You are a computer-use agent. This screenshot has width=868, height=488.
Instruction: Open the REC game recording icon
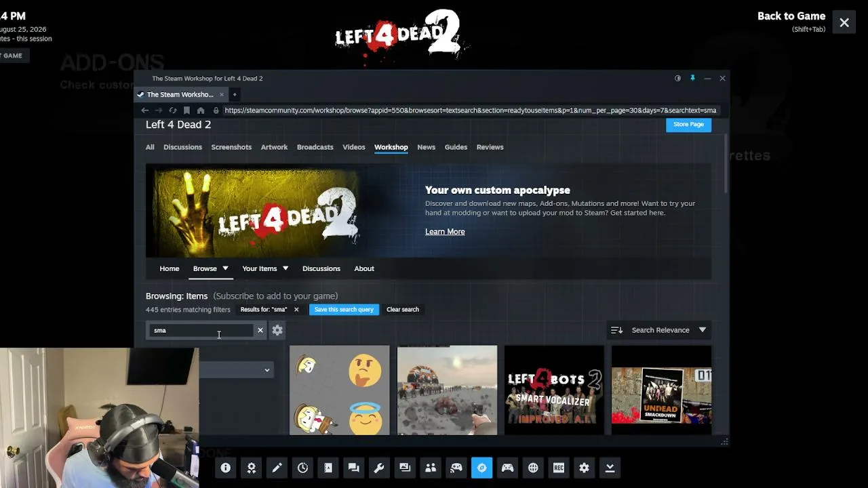tap(559, 468)
